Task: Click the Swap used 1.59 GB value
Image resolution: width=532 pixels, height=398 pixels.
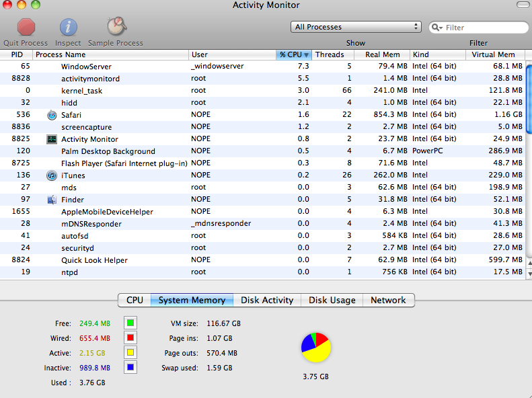Action: tap(219, 368)
